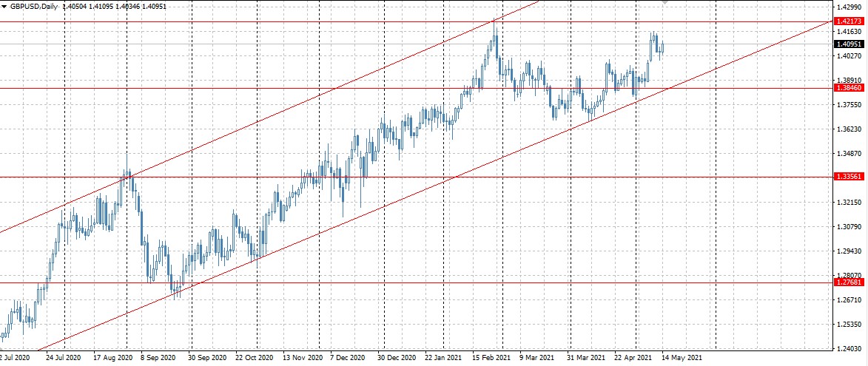Screen dimensions: 868x366
Task: Click the 9 Mar 2021 date label
Action: pyautogui.click(x=538, y=358)
